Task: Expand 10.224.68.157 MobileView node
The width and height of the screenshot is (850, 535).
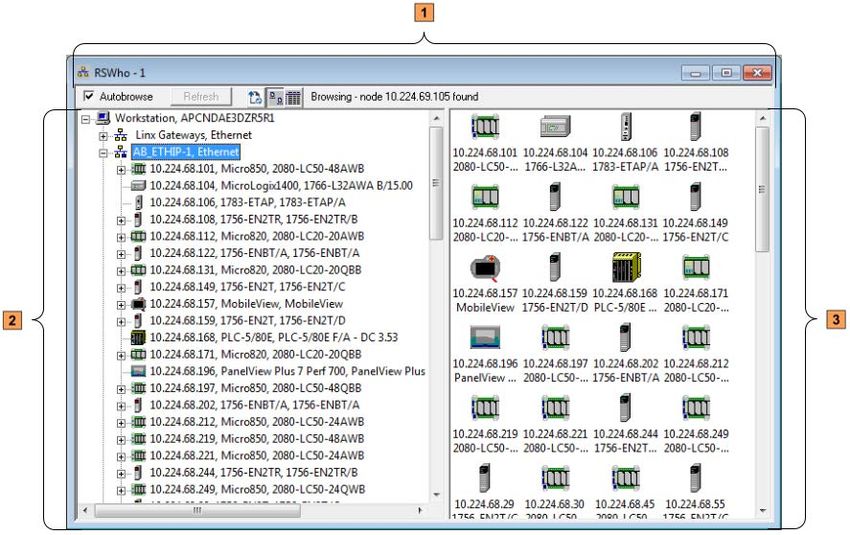Action: coord(121,305)
